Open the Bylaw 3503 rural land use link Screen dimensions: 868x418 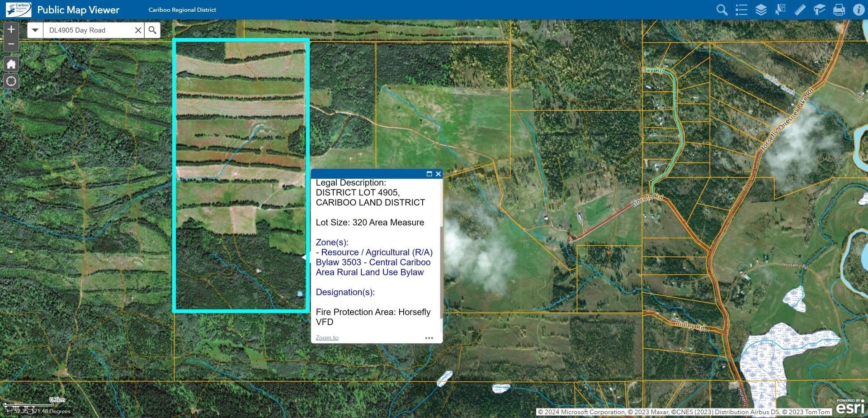coord(373,262)
